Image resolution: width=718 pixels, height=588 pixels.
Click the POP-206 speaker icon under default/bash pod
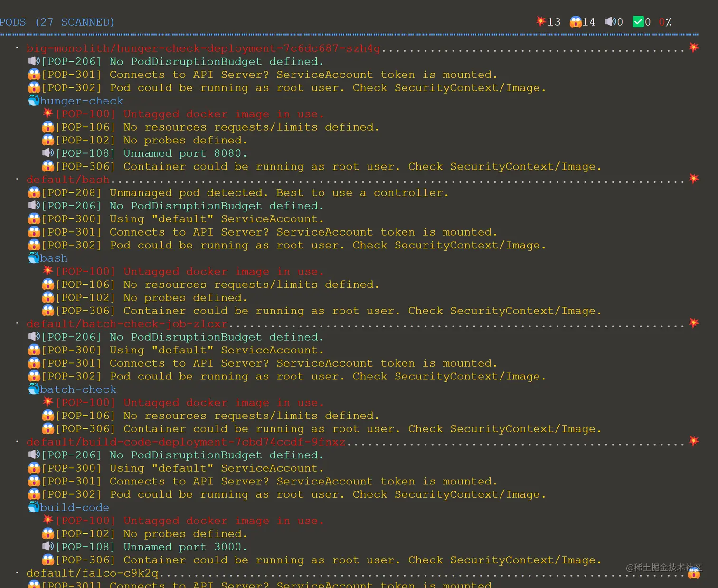click(34, 205)
